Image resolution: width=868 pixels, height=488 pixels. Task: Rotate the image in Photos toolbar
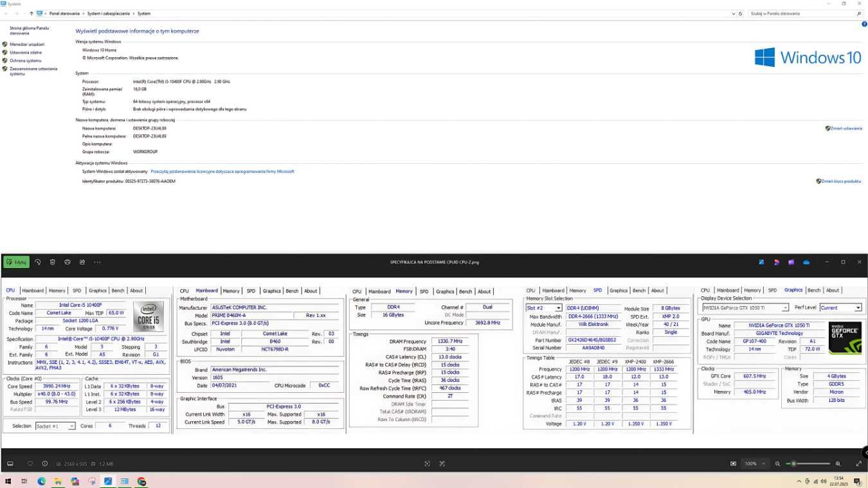click(38, 262)
